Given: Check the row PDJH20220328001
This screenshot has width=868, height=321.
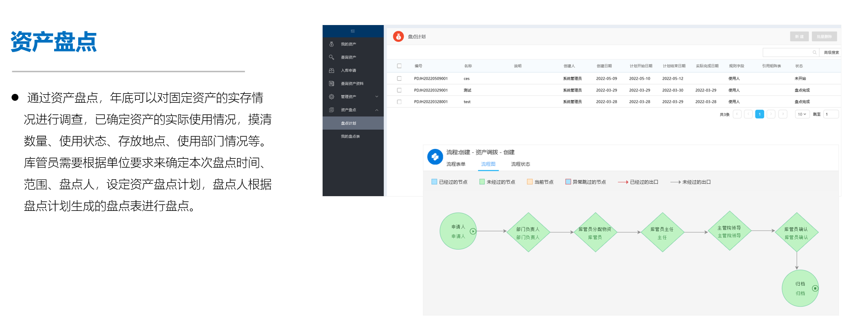Looking at the screenshot, I should [399, 102].
